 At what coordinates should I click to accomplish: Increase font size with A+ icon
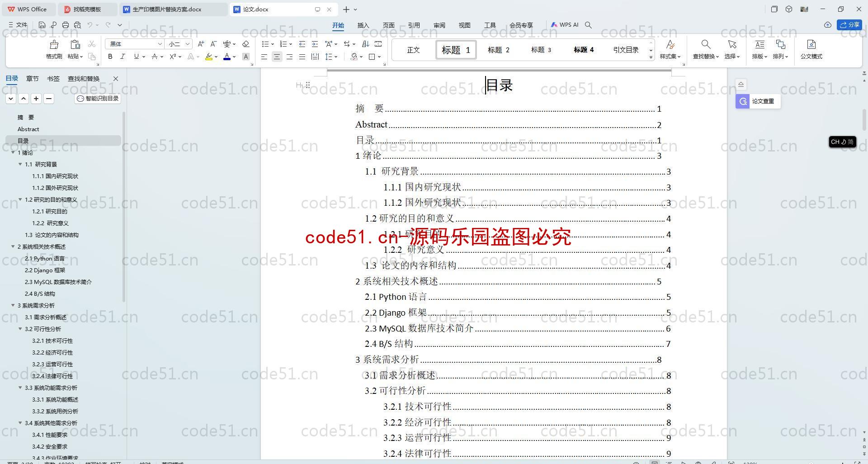201,44
